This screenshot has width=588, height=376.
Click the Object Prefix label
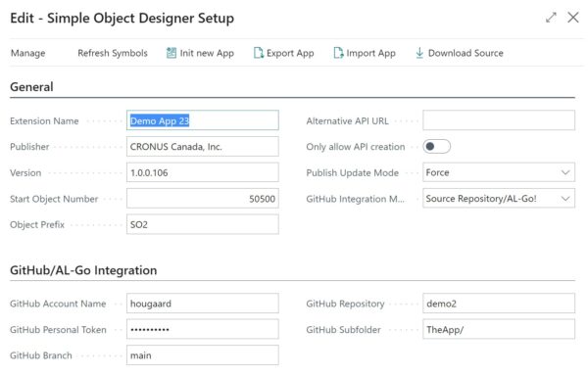(37, 224)
